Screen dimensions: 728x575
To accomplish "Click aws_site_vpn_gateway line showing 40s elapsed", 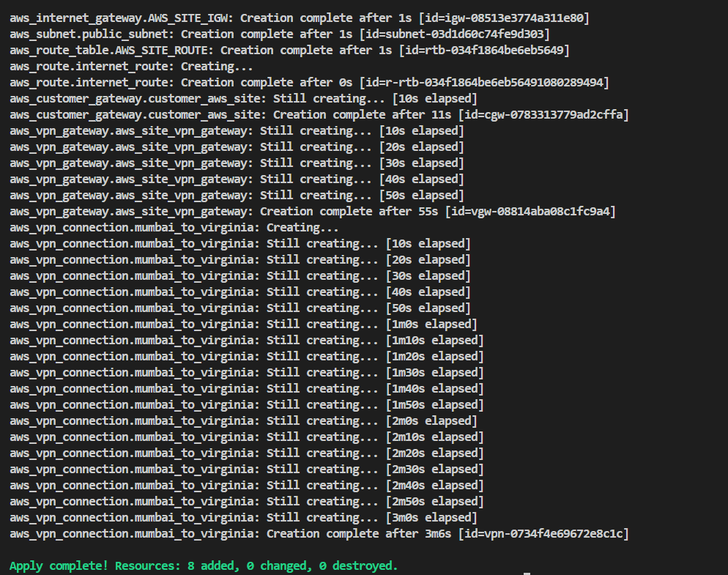I will click(x=237, y=179).
